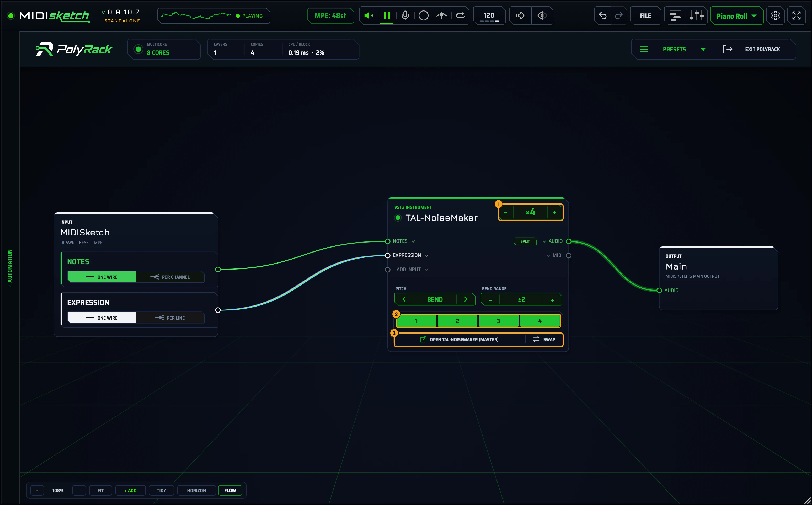Image resolution: width=812 pixels, height=505 pixels.
Task: Click the MIDI in diamond icon
Action: point(542,15)
